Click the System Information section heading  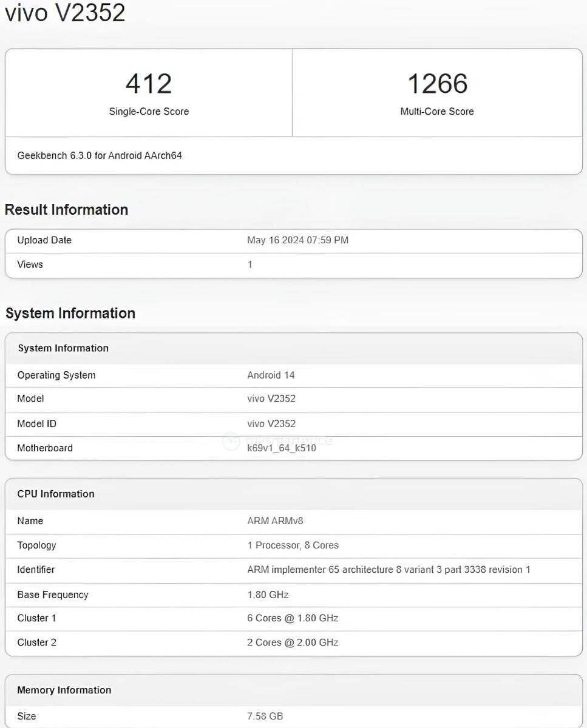pyautogui.click(x=70, y=313)
